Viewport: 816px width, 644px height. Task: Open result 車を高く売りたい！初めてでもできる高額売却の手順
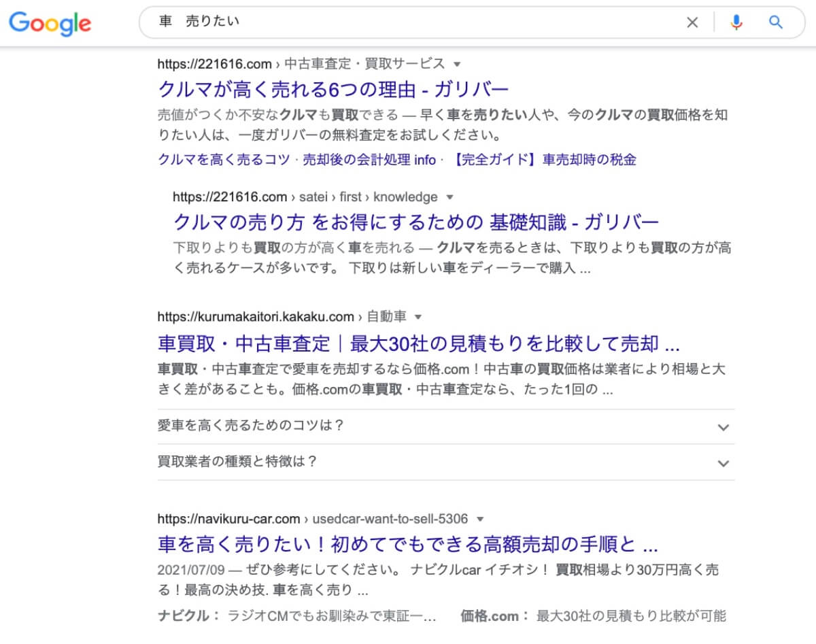[408, 545]
